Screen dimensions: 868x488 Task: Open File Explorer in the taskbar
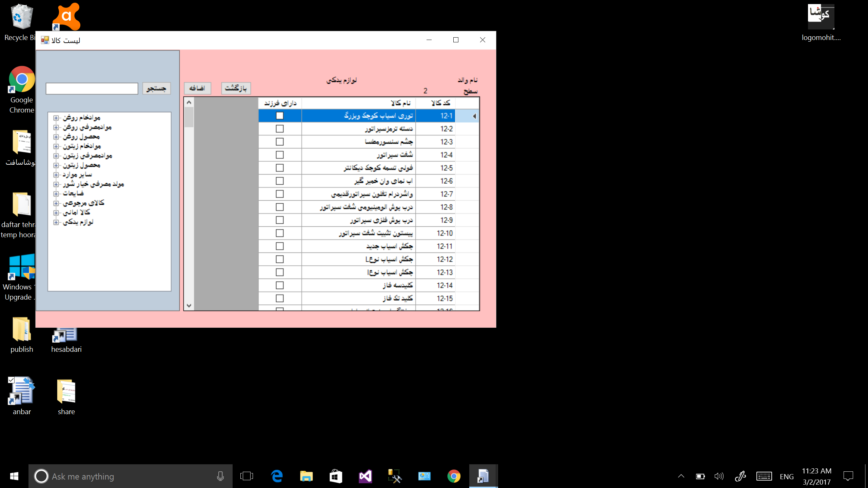point(306,476)
